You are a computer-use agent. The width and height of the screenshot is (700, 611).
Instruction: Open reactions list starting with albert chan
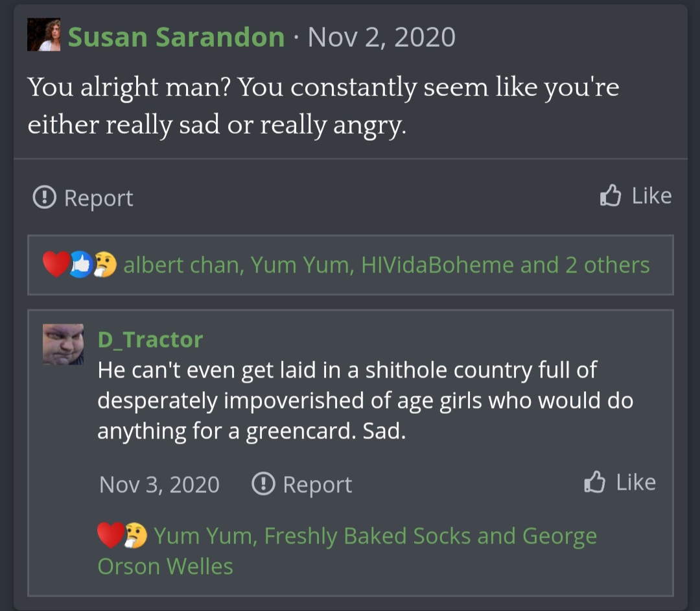(386, 265)
